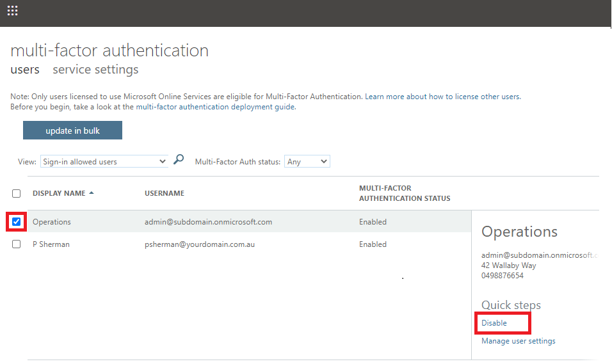
Task: Uncheck the Operations user checkbox
Action: click(17, 222)
